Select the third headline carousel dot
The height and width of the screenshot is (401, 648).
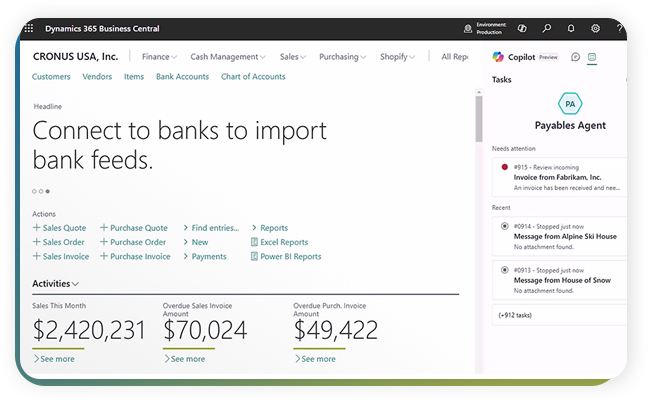(48, 191)
